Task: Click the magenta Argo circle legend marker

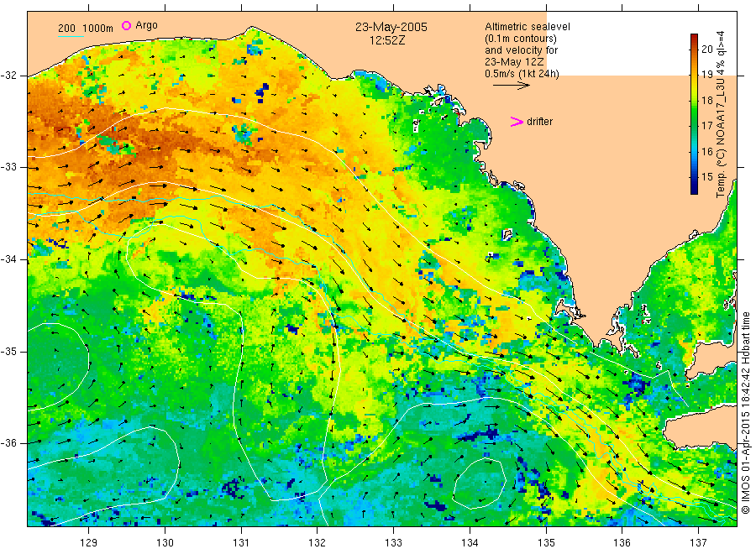Action: click(126, 25)
